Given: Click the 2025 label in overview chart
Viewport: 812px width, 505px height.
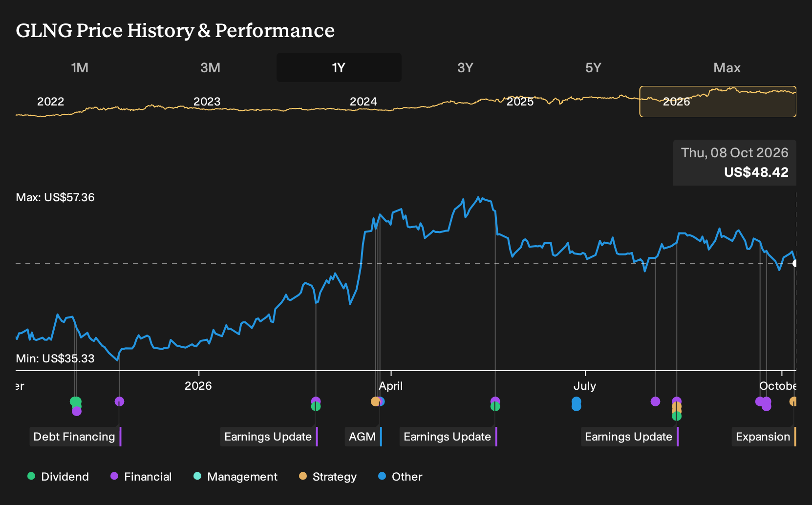Looking at the screenshot, I should tap(520, 102).
